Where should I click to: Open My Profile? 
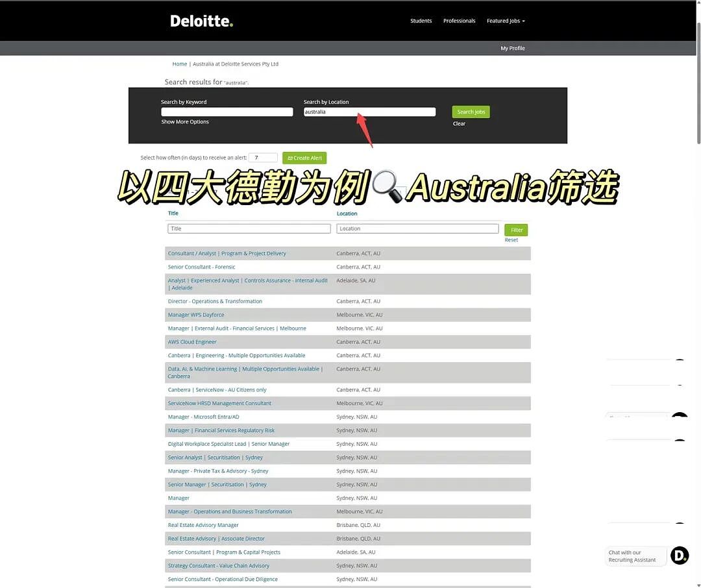point(512,48)
